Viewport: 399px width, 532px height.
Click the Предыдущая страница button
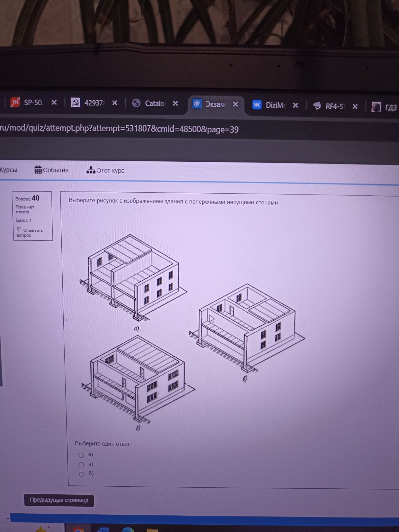point(59,500)
